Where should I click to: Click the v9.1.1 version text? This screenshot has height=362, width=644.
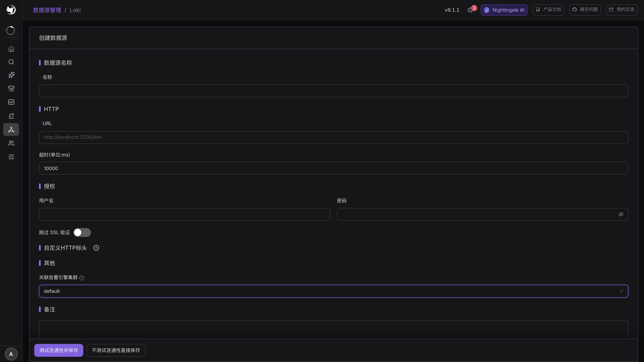(x=452, y=10)
